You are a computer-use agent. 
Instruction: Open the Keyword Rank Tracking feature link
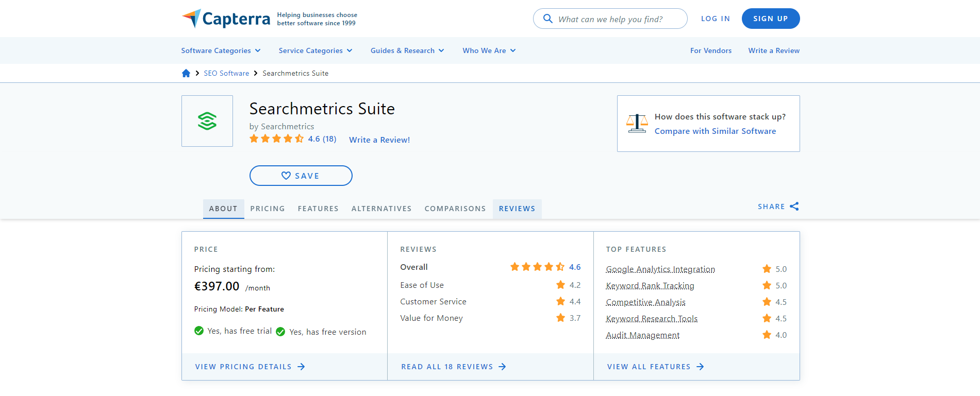click(x=650, y=286)
